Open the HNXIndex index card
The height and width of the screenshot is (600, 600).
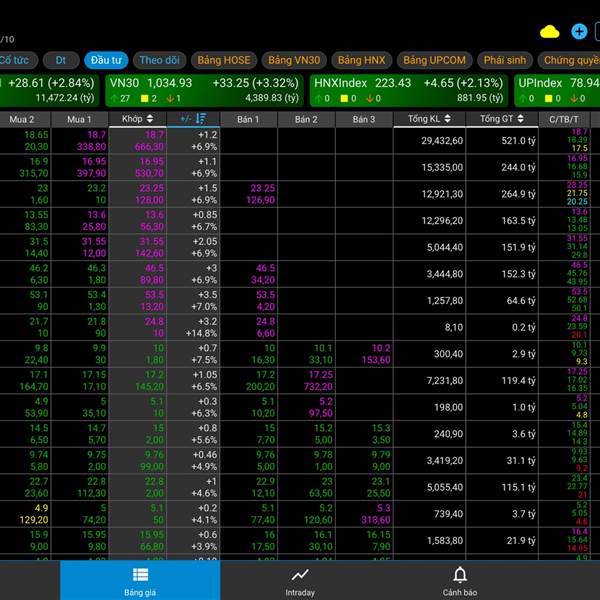tap(409, 90)
